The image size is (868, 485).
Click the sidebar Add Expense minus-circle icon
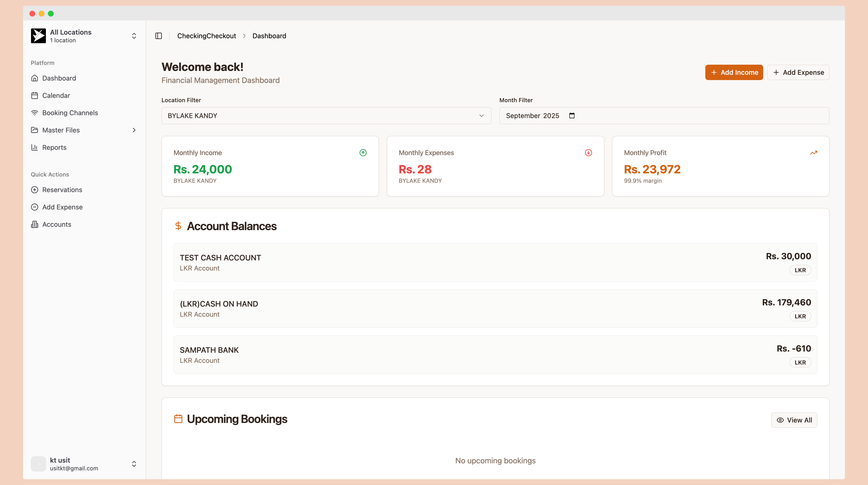tap(34, 207)
